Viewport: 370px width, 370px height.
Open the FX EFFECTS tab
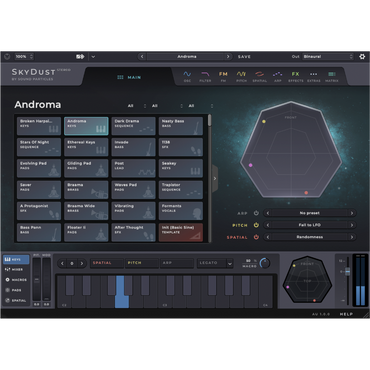[296, 77]
